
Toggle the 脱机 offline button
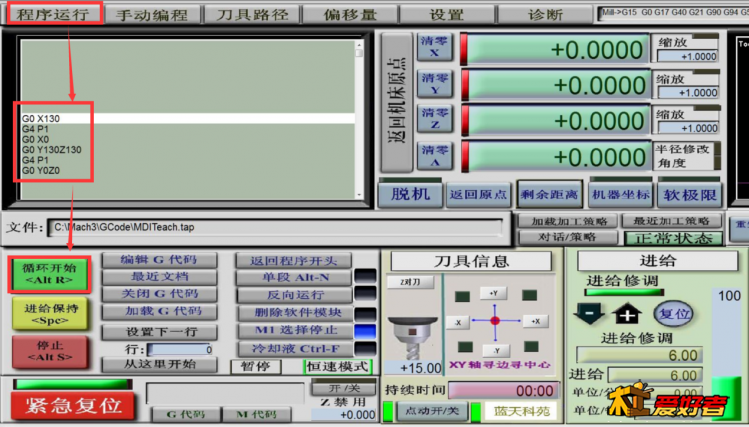click(x=410, y=194)
